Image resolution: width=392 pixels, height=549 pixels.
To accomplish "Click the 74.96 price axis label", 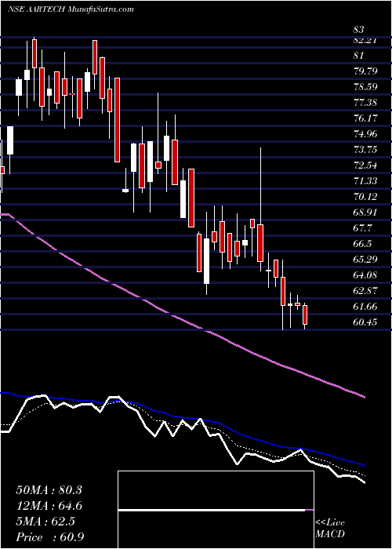I will 365,134.
